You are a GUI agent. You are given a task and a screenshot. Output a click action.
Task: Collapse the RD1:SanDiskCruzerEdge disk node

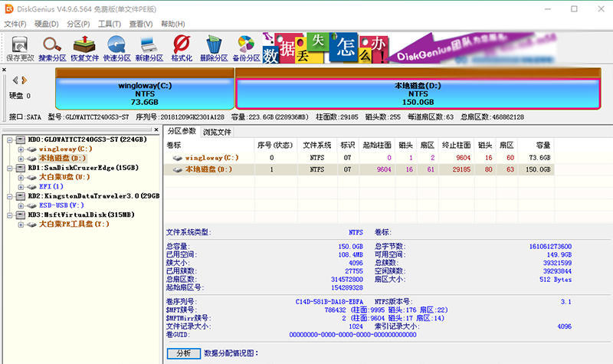click(9, 168)
